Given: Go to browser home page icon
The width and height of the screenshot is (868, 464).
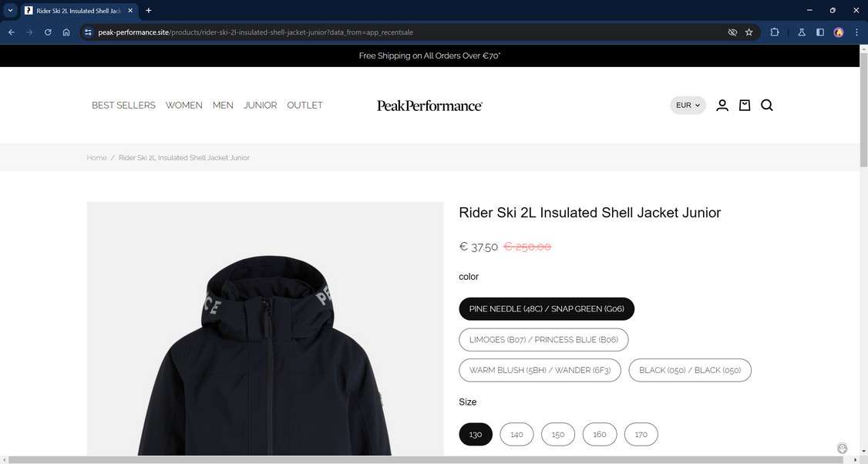Looking at the screenshot, I should coord(66,32).
